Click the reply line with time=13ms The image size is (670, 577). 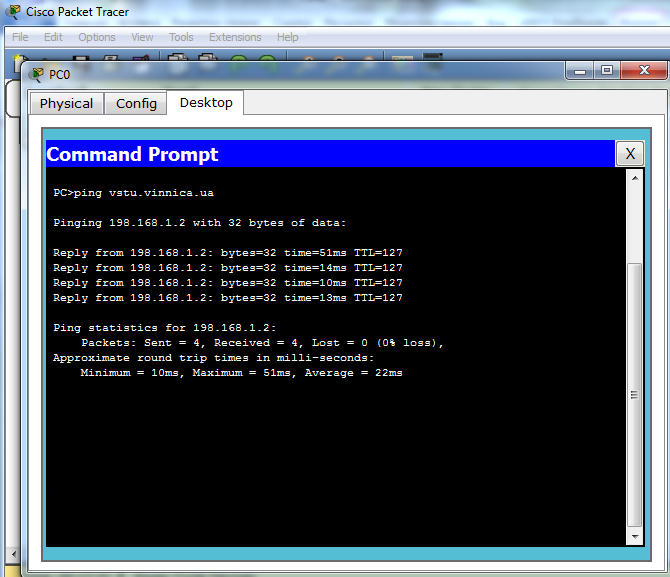(x=228, y=297)
